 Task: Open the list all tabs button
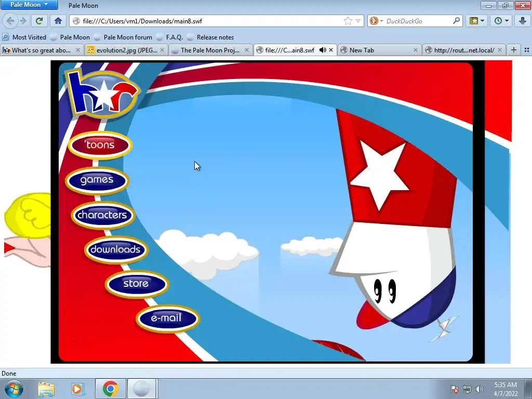[527, 50]
